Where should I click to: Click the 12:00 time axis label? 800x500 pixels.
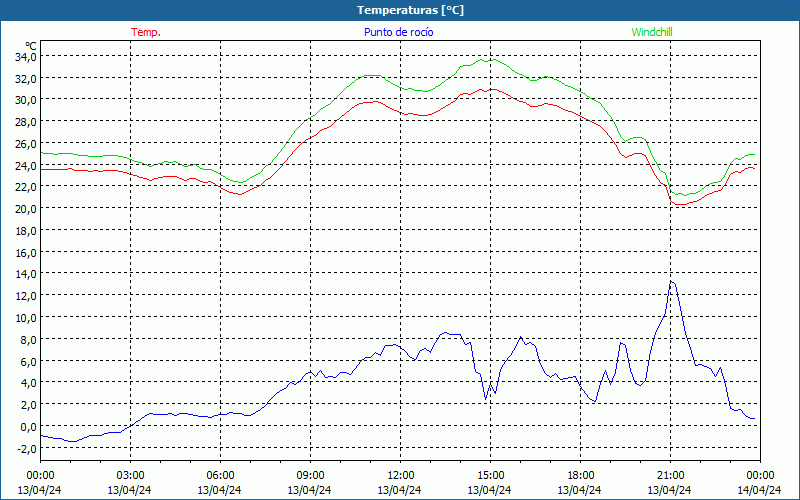401,476
